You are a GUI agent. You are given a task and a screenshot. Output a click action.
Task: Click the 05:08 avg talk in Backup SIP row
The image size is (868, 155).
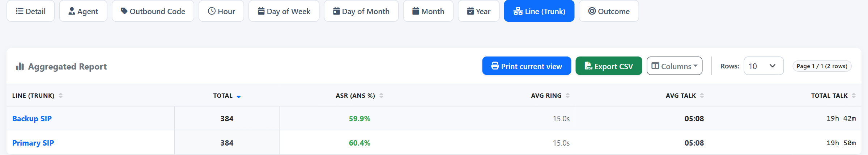(694, 119)
